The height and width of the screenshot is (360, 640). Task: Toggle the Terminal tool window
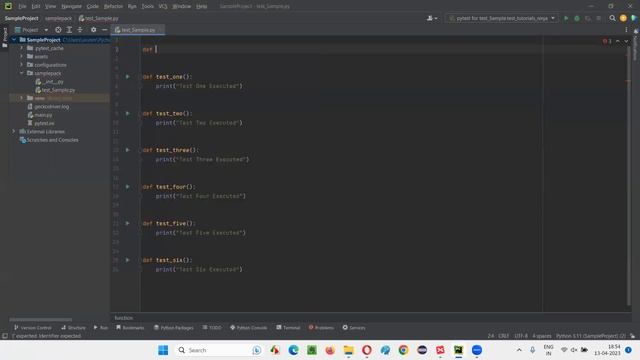pyautogui.click(x=288, y=328)
